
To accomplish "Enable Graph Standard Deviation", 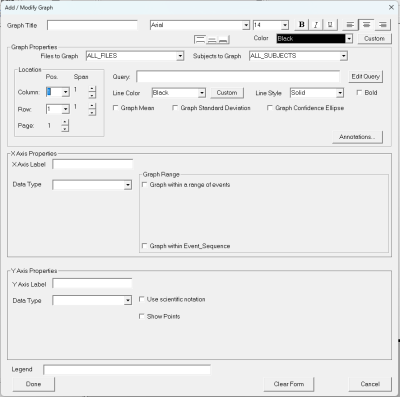I will pyautogui.click(x=175, y=108).
